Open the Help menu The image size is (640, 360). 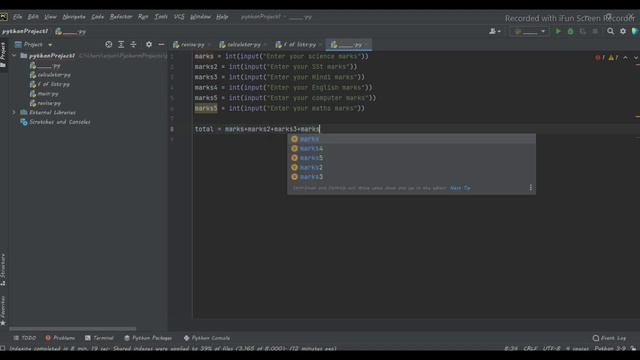[222, 17]
